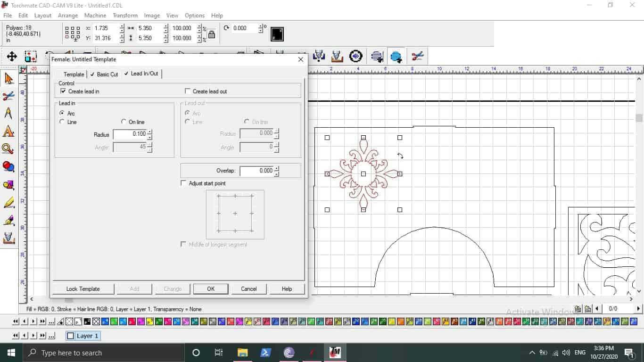This screenshot has width=644, height=362.
Task: Click the four-way move arrows icon
Action: pos(12,57)
